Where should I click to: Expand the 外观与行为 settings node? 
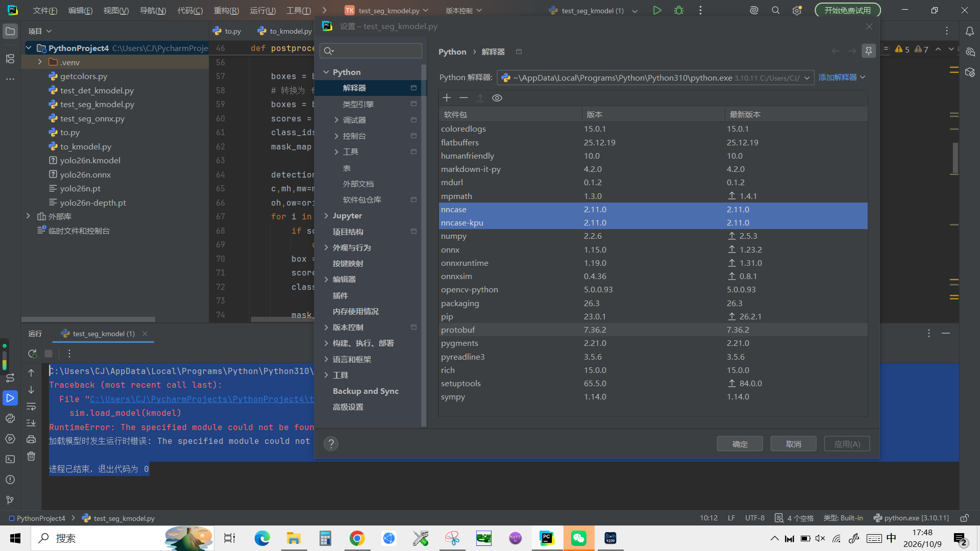pyautogui.click(x=326, y=247)
